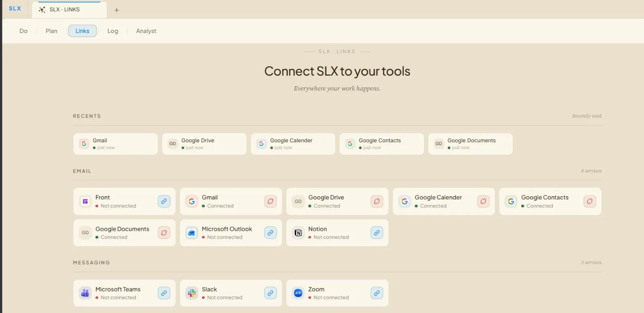Viewport: 644px width, 313px height.
Task: Click 'Not connected' status under Notion
Action: click(331, 237)
